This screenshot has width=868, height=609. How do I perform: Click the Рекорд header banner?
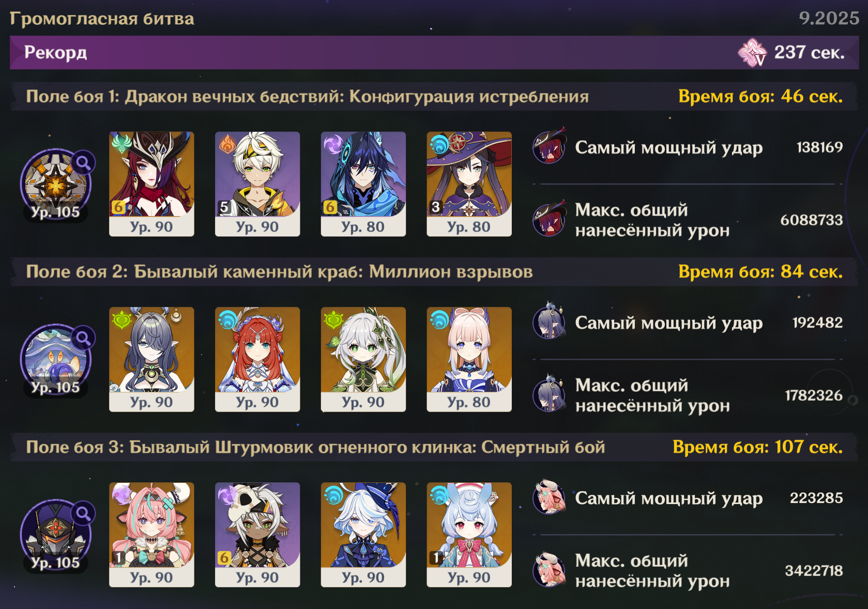pyautogui.click(x=434, y=52)
